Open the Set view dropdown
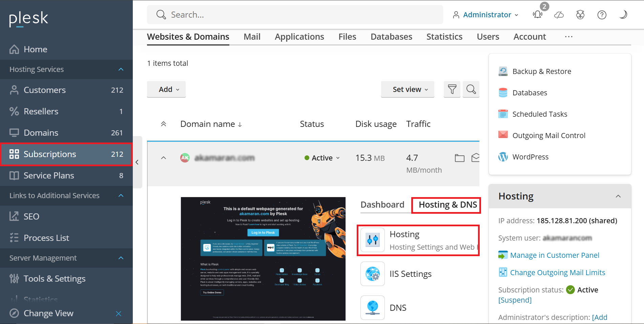The height and width of the screenshot is (324, 644). pos(408,89)
